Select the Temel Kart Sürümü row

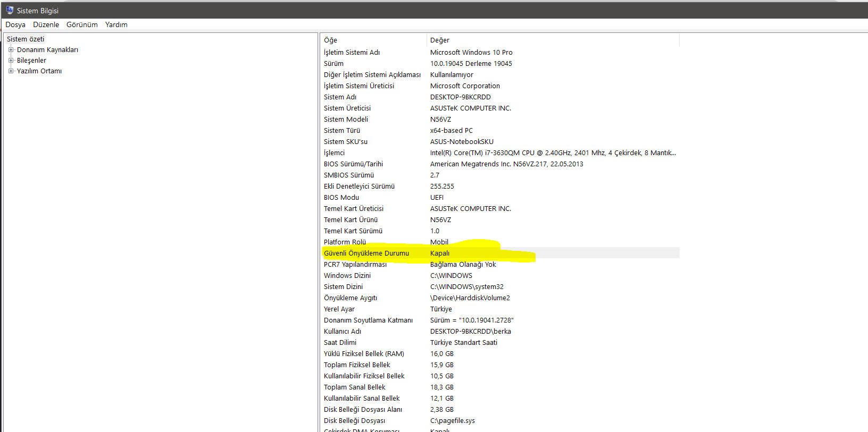point(353,231)
